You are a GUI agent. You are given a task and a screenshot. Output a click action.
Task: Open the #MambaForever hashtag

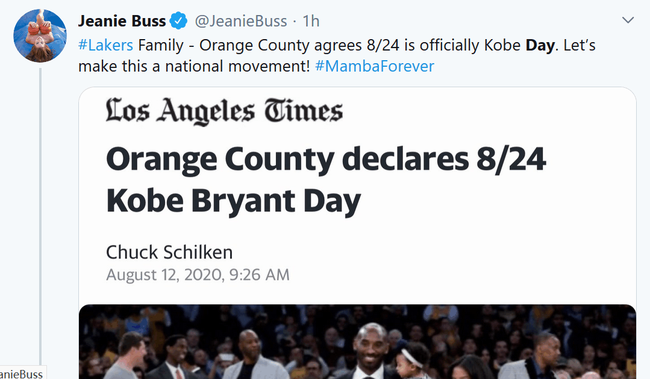pyautogui.click(x=374, y=66)
